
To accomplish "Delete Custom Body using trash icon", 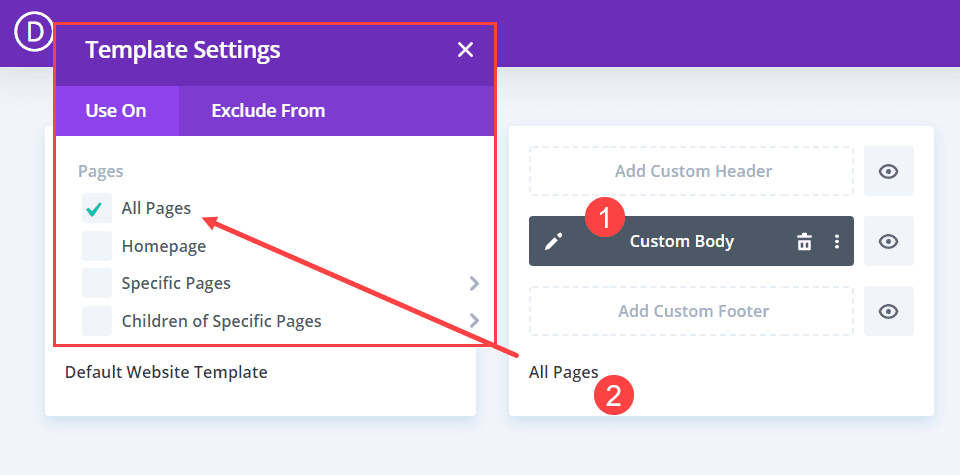I will pos(804,242).
